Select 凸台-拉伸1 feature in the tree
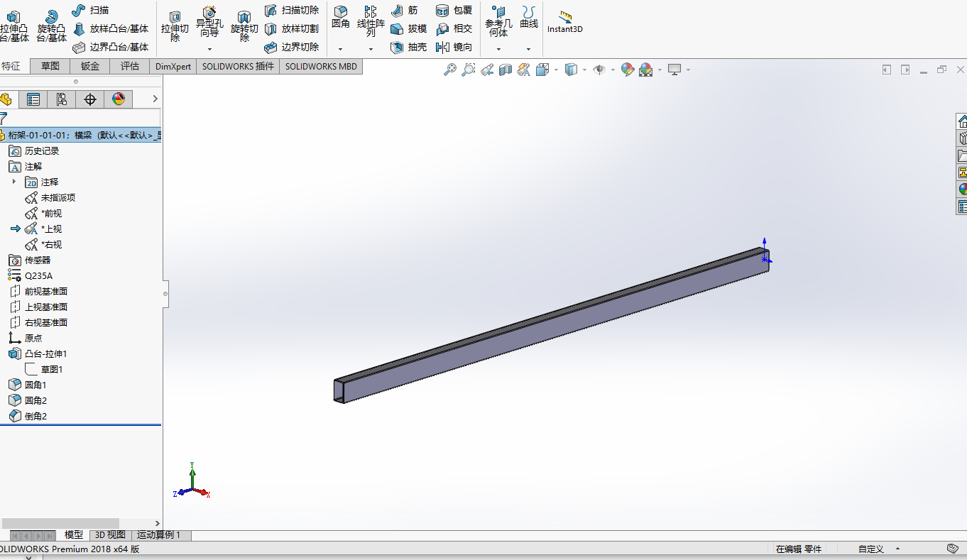This screenshot has width=967, height=560. pyautogui.click(x=38, y=353)
